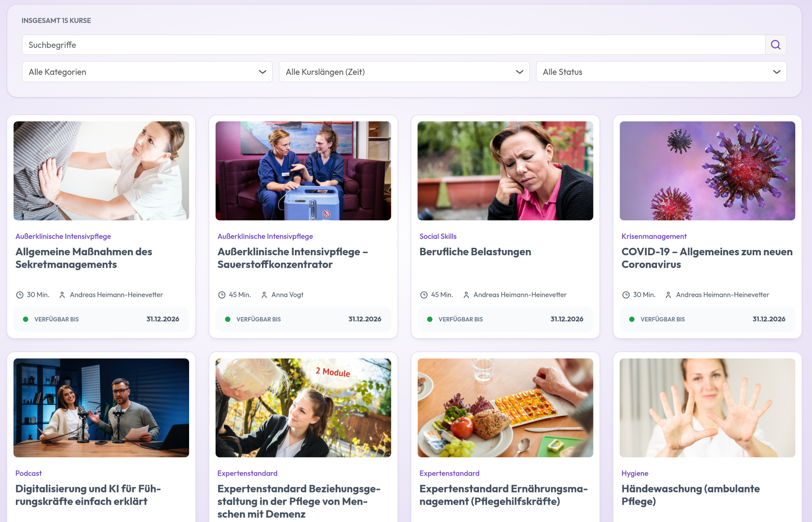Click the Insgesamt 15 Kurse heading
The height and width of the screenshot is (522, 812).
coord(56,21)
